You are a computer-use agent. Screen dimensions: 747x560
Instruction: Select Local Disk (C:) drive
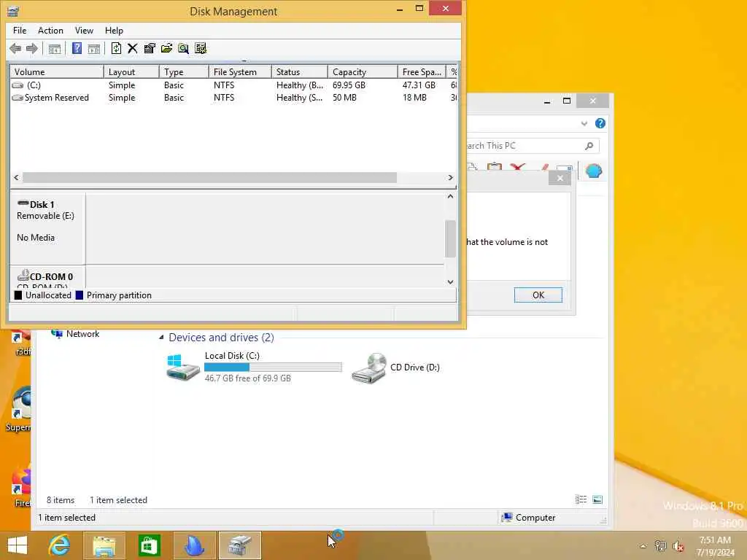(253, 367)
